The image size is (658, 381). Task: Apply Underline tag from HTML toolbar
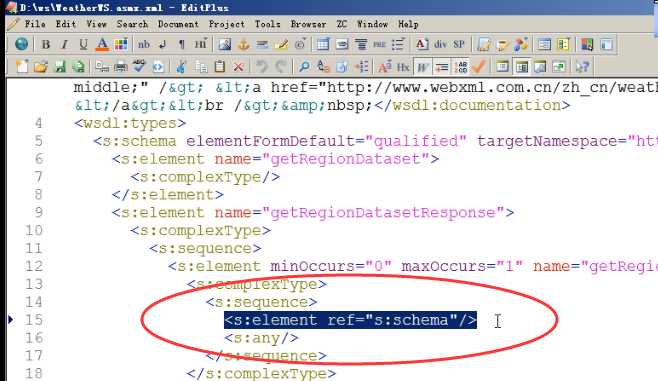tap(83, 44)
